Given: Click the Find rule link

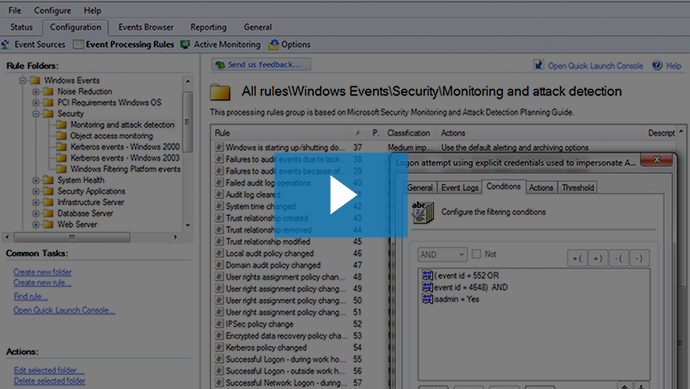Looking at the screenshot, I should coord(30,297).
